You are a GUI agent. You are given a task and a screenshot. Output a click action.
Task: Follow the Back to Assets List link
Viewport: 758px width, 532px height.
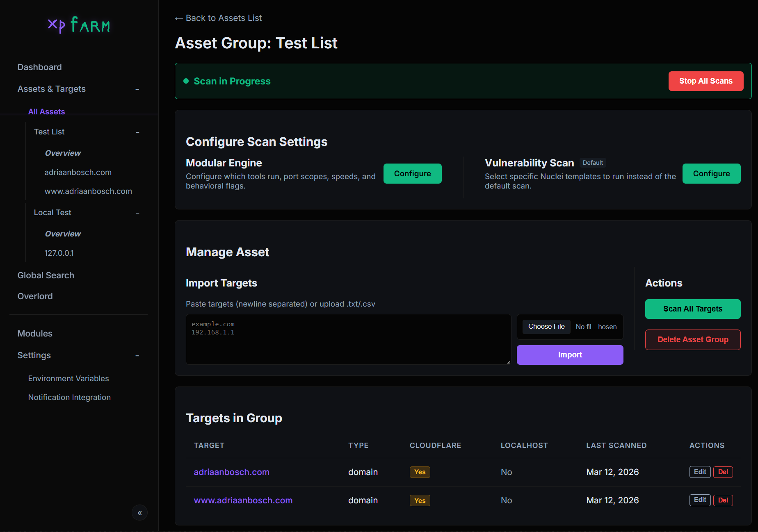[219, 18]
